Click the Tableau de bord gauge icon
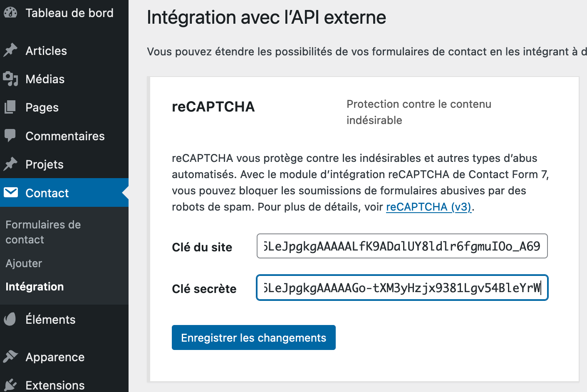 10,13
